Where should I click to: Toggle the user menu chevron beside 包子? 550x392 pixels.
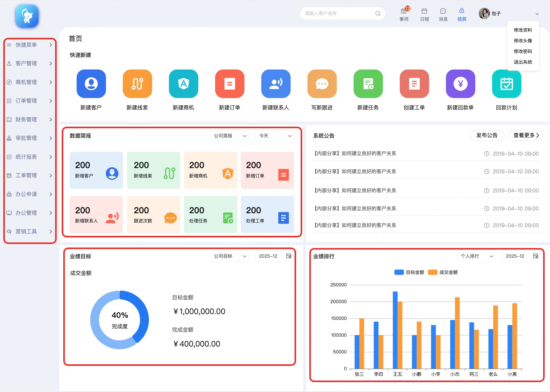click(x=537, y=14)
